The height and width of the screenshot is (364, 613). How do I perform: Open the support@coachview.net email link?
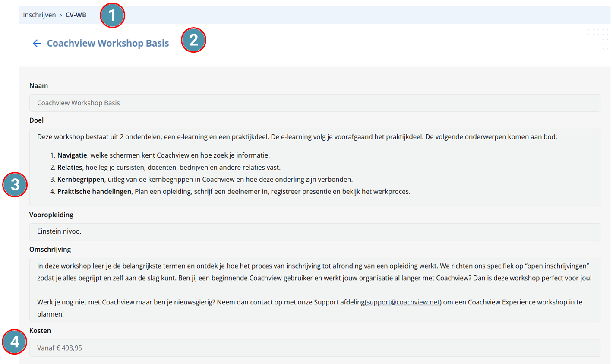[x=403, y=302]
